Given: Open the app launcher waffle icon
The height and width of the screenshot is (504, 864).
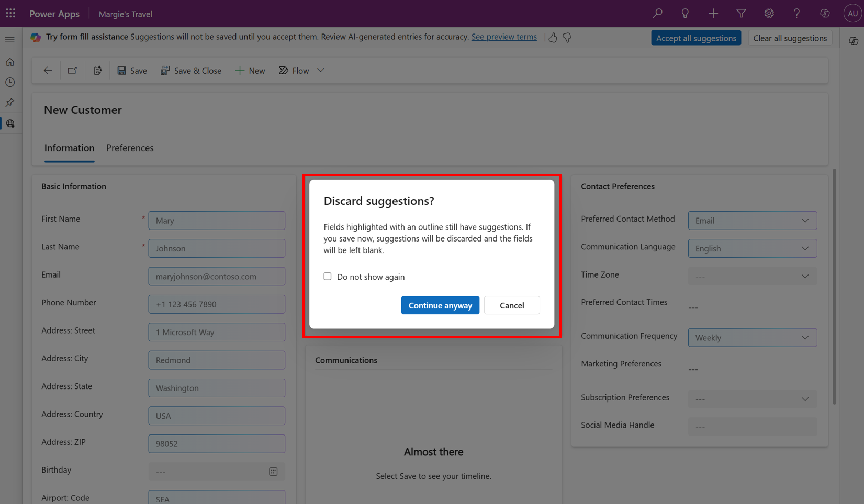Looking at the screenshot, I should point(10,13).
